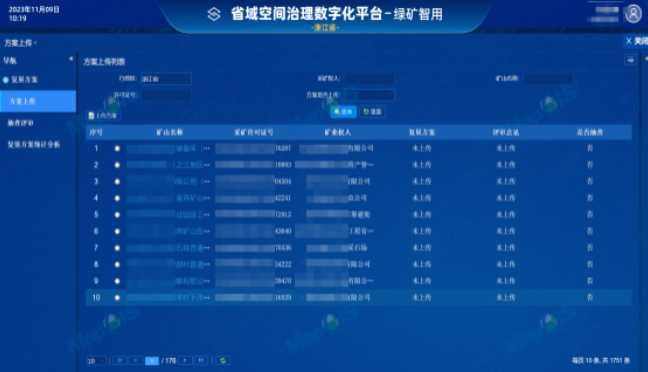Click the 上传方案 upload button

[x=103, y=116]
